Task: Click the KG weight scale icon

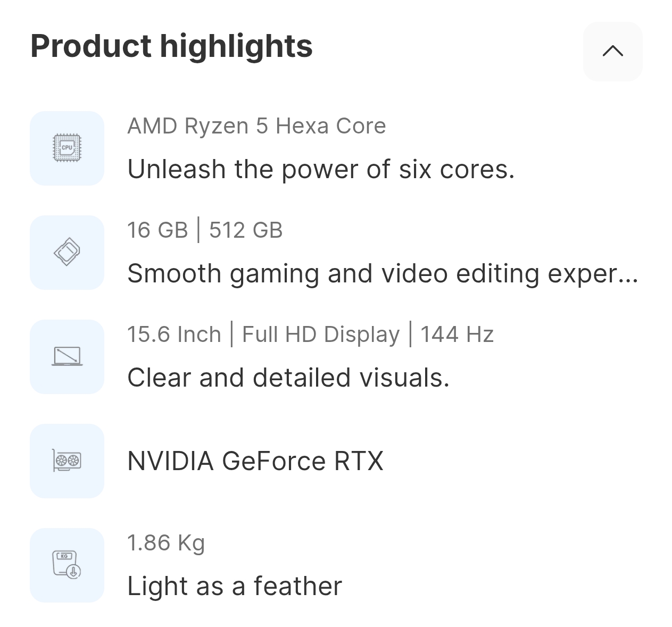Action: 67,565
